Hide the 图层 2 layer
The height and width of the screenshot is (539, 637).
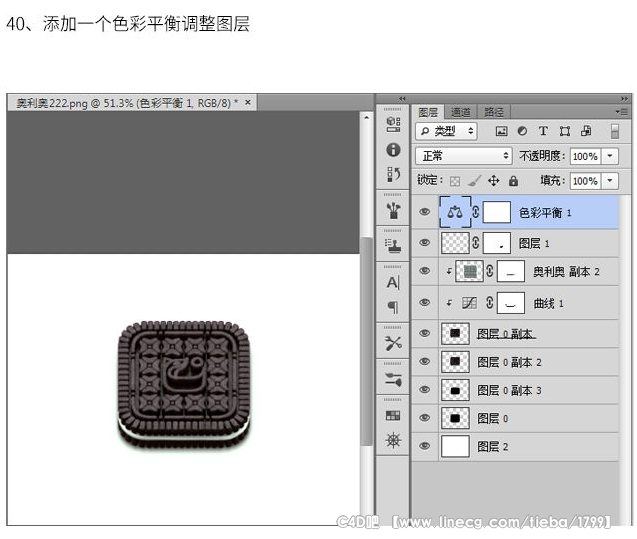425,446
